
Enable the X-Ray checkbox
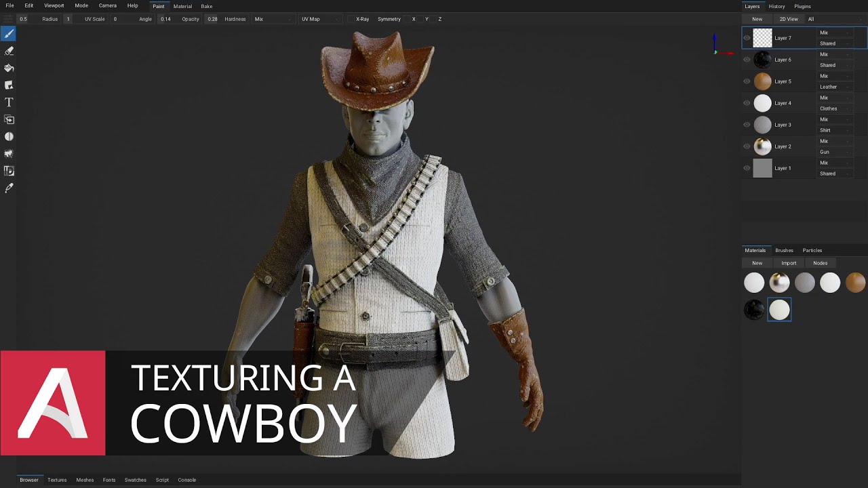coord(351,19)
